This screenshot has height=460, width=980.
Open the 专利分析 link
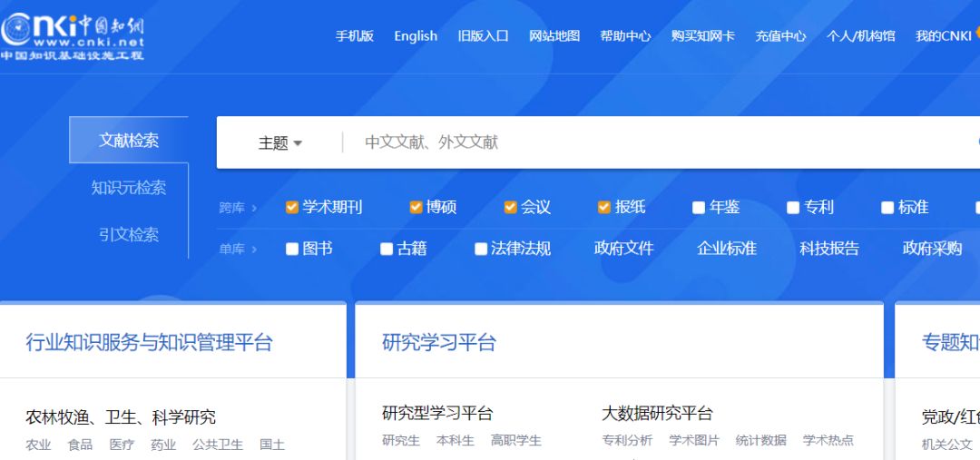[627, 441]
